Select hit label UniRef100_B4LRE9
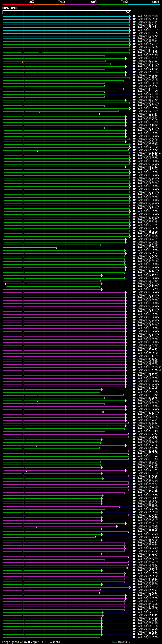162x644 pixels. 145,53
